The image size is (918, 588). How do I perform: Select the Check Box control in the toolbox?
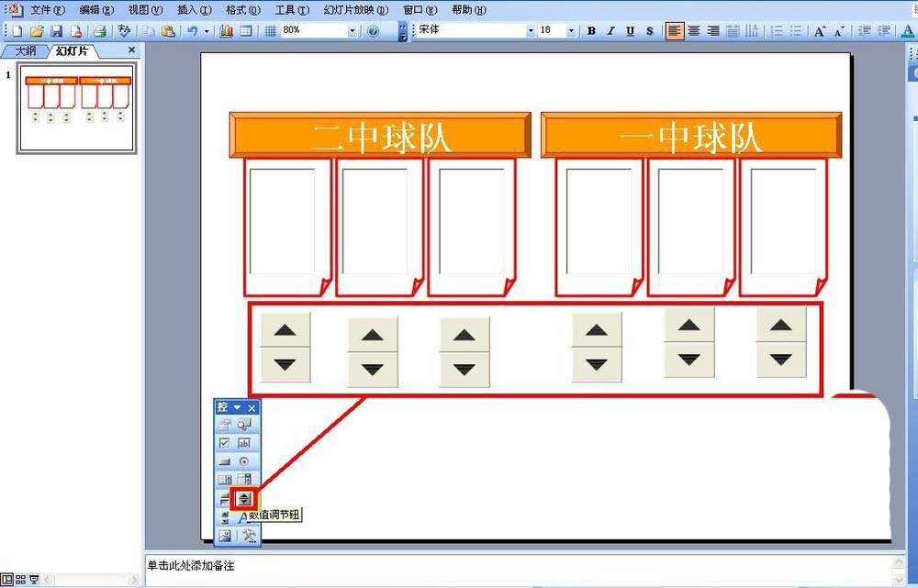pos(224,443)
